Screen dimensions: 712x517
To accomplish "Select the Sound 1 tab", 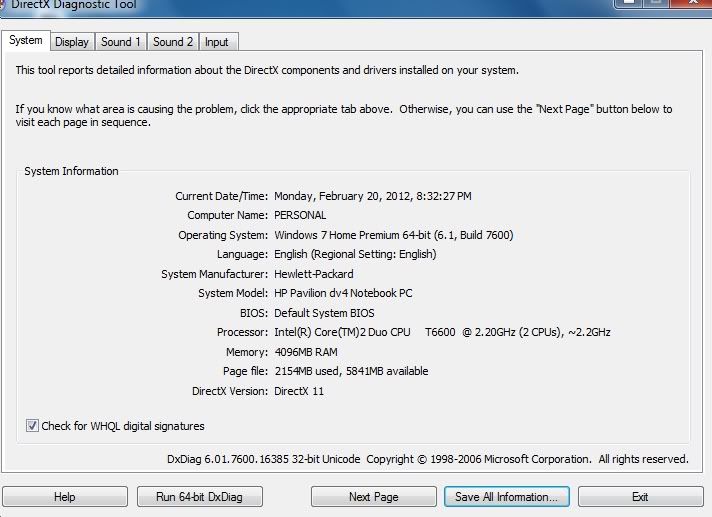I will (x=121, y=42).
